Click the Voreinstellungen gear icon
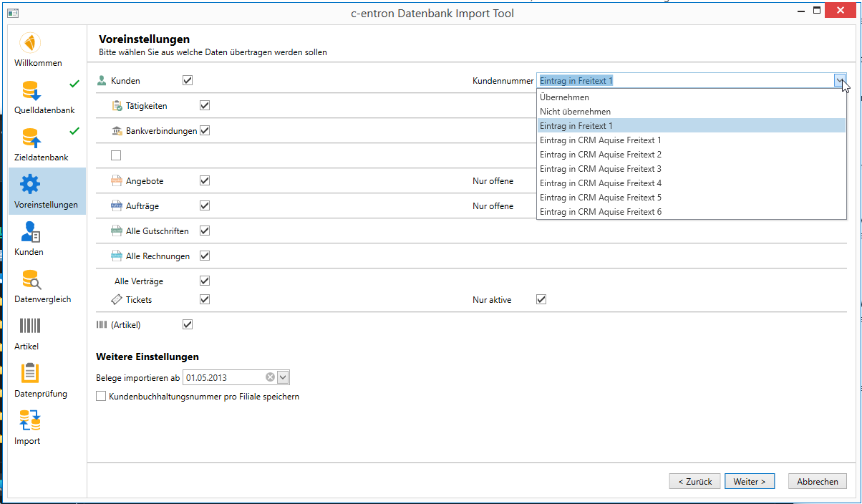 30,185
